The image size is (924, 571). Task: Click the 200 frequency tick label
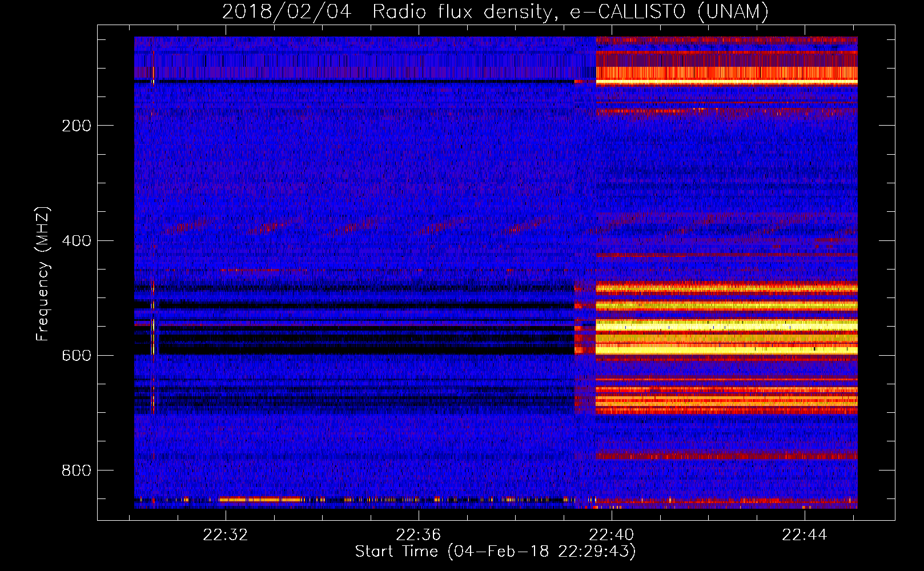(77, 126)
